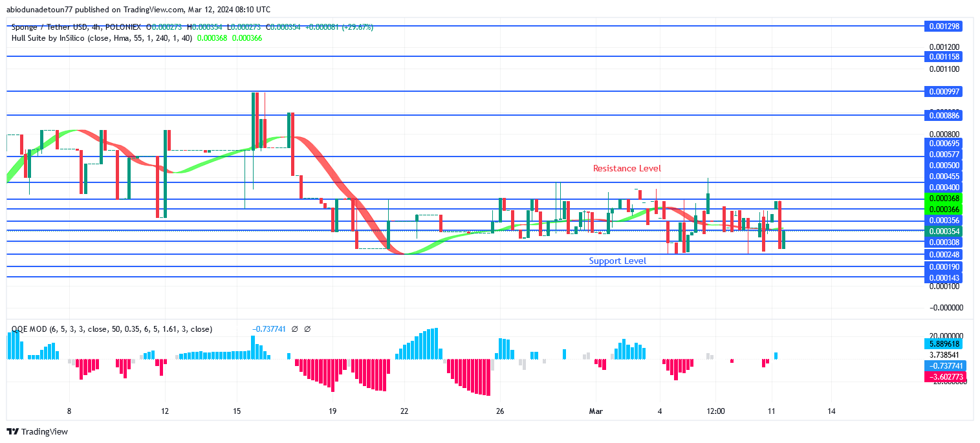Click the 0.000143 horizontal line price label
The image size is (980, 443).
pos(944,277)
